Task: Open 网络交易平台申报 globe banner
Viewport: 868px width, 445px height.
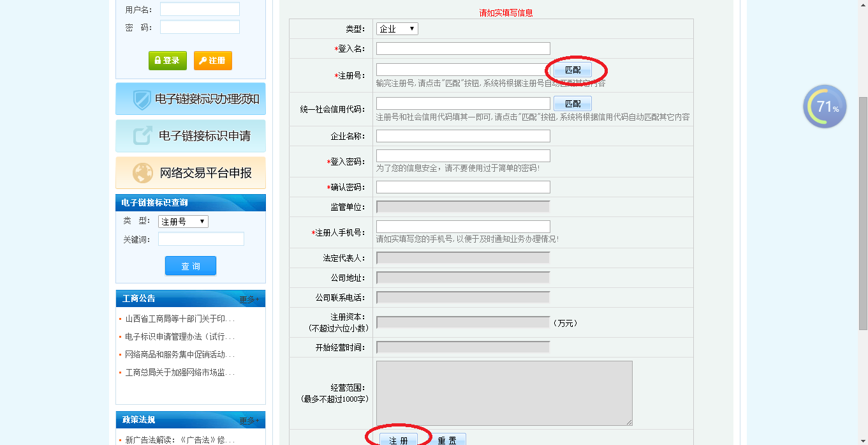Action: pyautogui.click(x=191, y=173)
